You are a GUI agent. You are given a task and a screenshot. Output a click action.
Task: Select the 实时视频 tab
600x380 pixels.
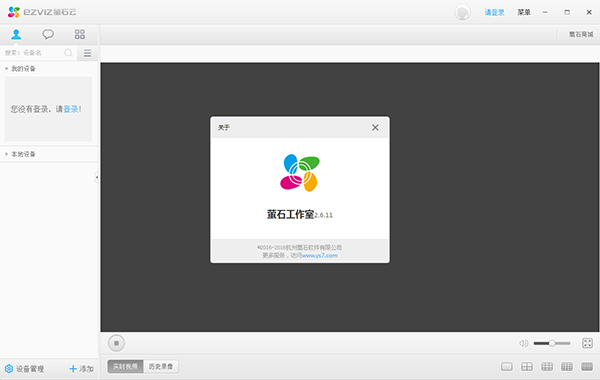[126, 367]
